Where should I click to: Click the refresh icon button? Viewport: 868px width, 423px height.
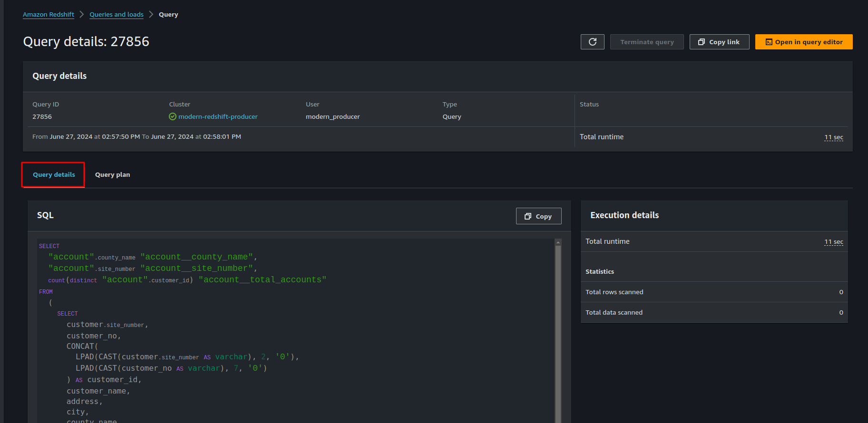tap(592, 42)
